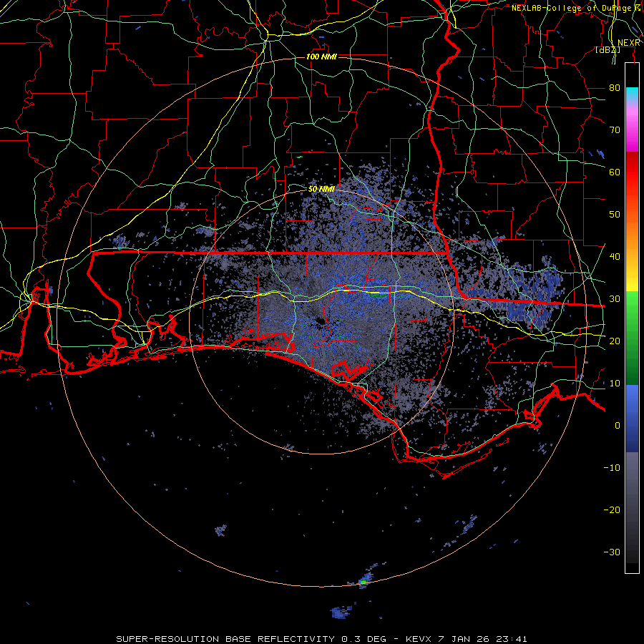Click the 23:41 timestamp in the caption
The height and width of the screenshot is (644, 644).
click(x=513, y=639)
